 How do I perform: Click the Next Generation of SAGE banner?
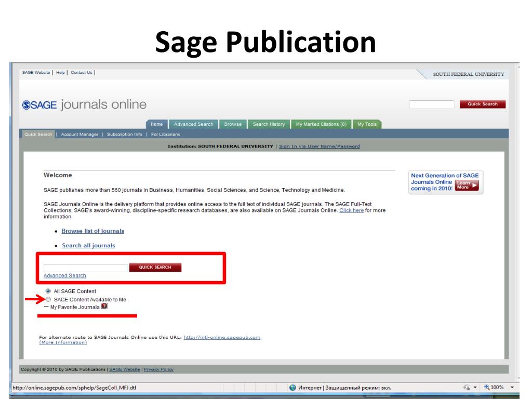click(445, 182)
